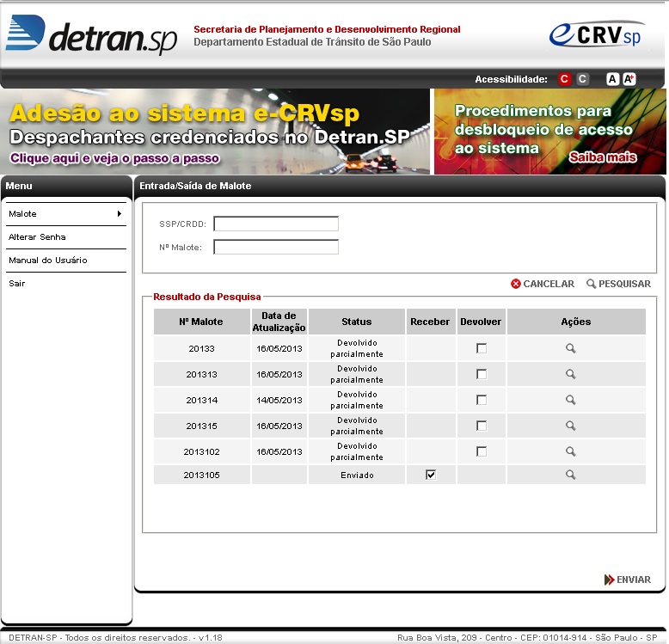Click the gray C contrast accessibility icon

pyautogui.click(x=582, y=79)
